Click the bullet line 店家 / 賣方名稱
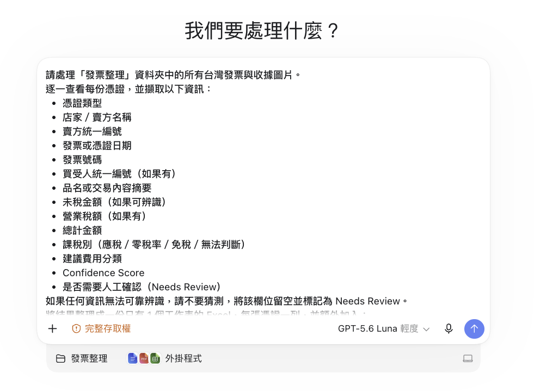534x392 pixels. coord(97,117)
